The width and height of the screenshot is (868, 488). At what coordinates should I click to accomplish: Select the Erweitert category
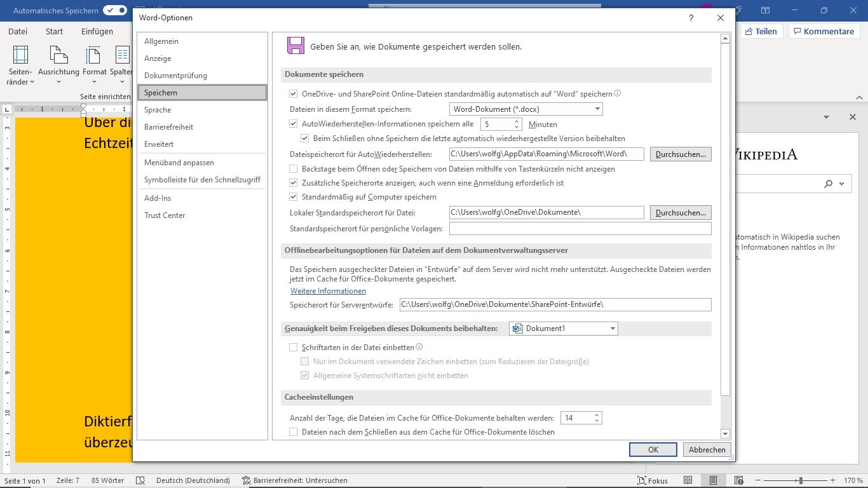(159, 144)
